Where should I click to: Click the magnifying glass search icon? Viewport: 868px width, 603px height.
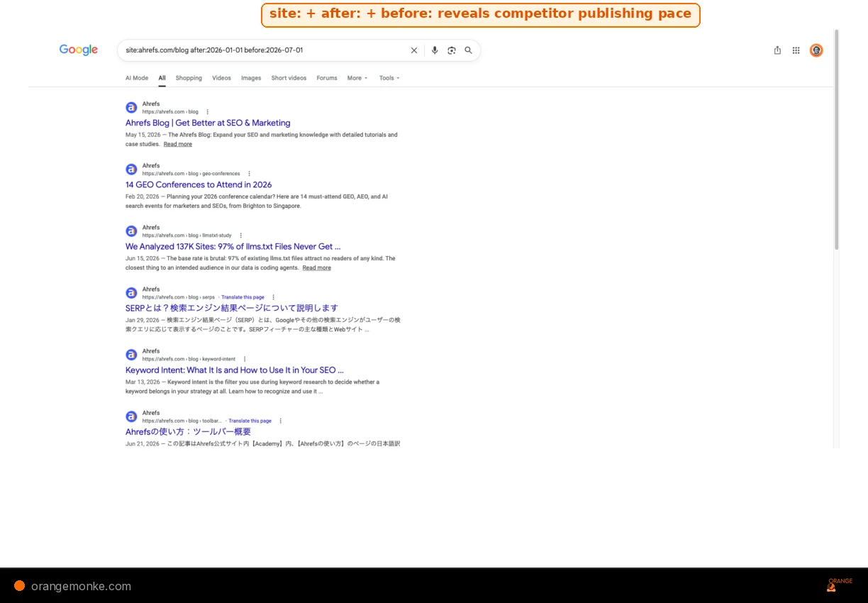469,50
